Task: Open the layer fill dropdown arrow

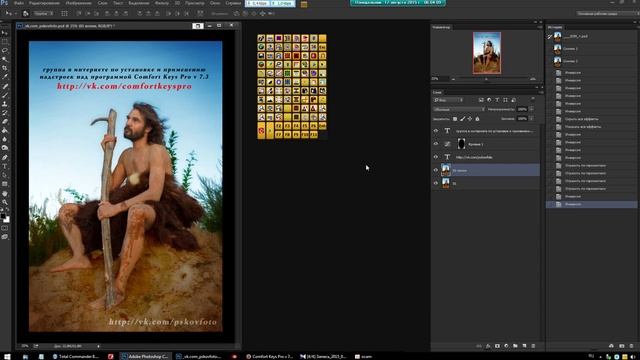Action: pos(531,119)
